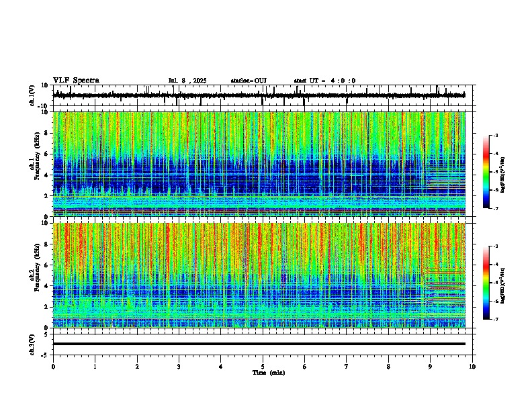Click the 'ch.2 Frequency (kHz)' axis label
The height and width of the screenshot is (411, 532).
click(x=34, y=267)
